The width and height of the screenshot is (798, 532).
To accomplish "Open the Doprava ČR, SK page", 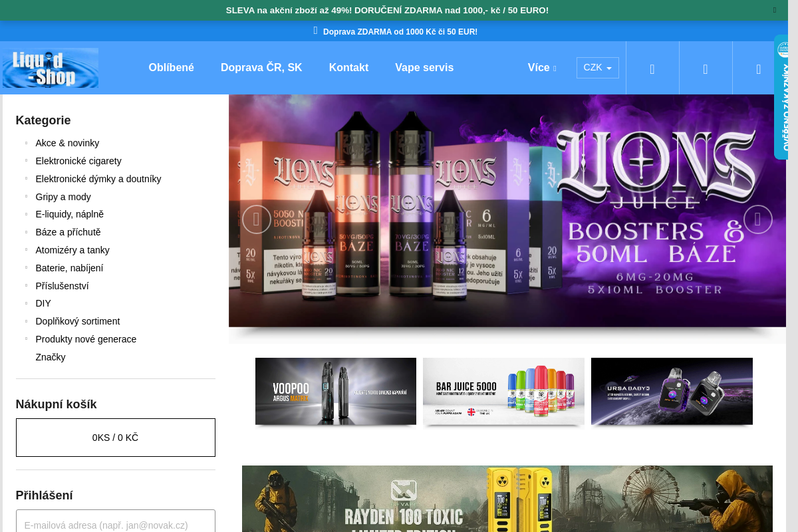I will pos(261,68).
